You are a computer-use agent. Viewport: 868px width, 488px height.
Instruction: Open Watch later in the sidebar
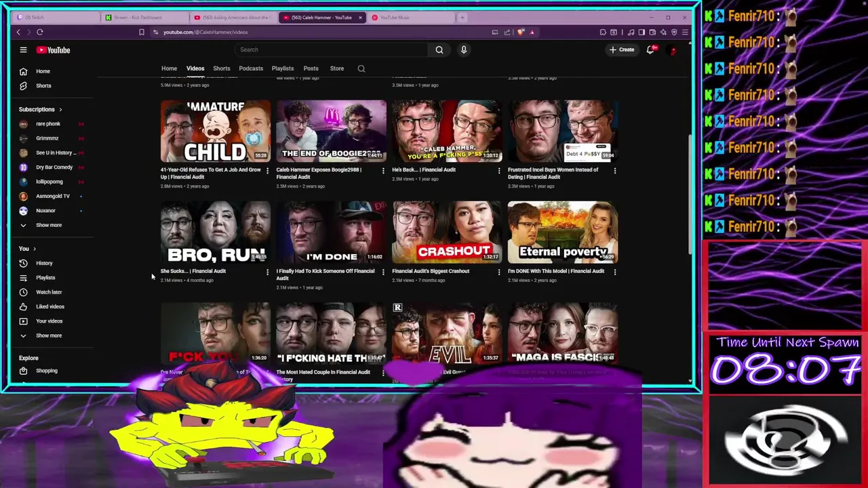[48, 292]
